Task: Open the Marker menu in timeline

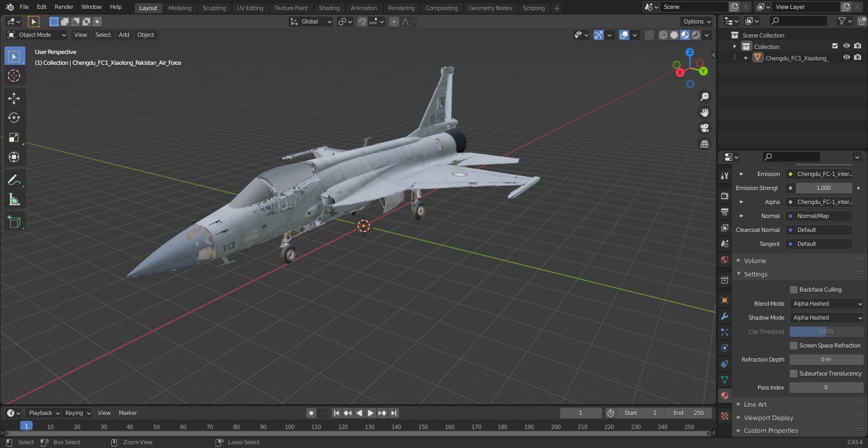Action: click(x=128, y=413)
